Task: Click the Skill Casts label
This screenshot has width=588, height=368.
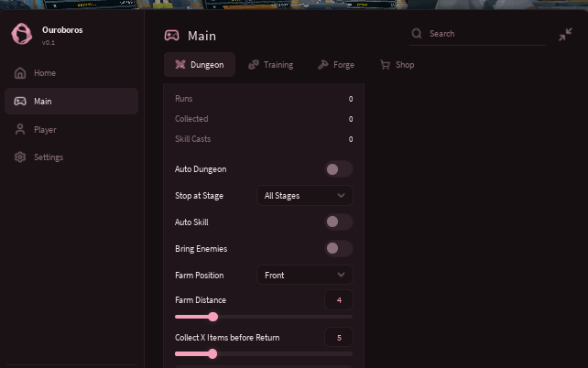Action: coord(192,138)
